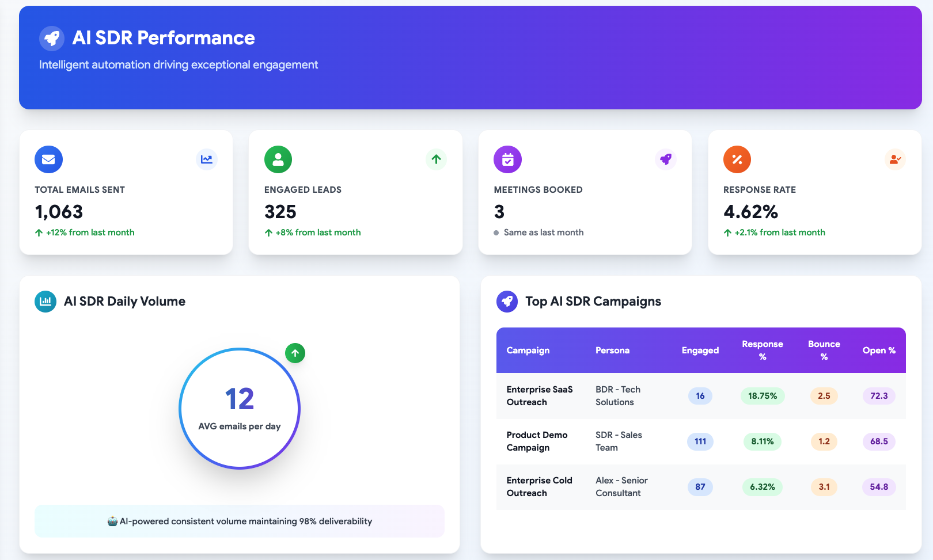Click the 111 engaged count badge
The width and height of the screenshot is (933, 560).
700,441
